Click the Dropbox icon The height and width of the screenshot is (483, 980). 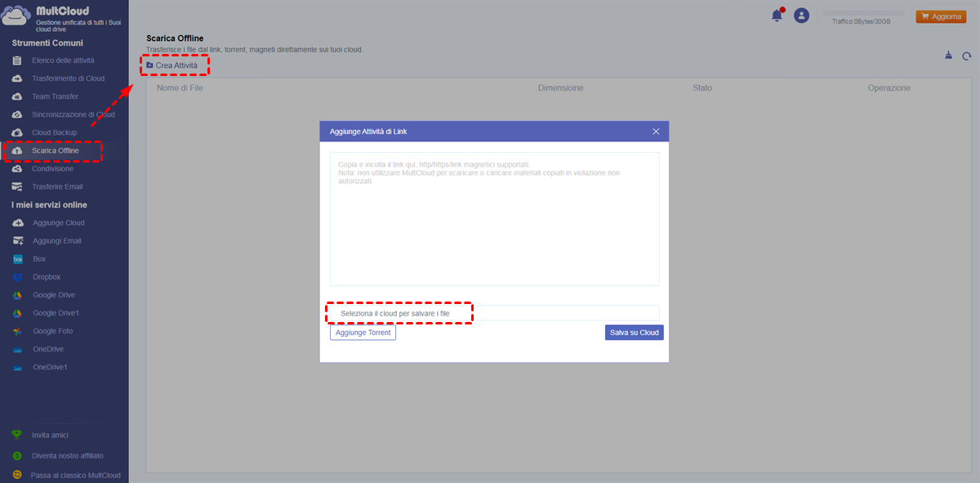coord(17,277)
